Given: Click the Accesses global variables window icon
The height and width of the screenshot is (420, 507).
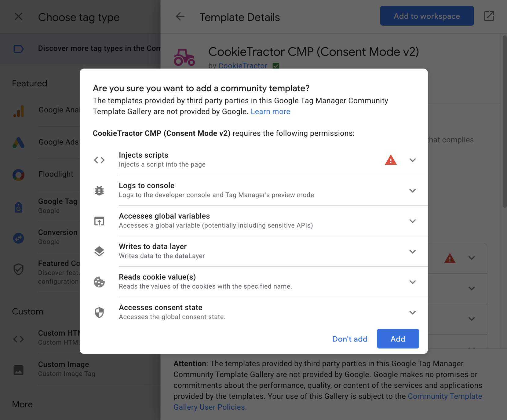Looking at the screenshot, I should [99, 221].
